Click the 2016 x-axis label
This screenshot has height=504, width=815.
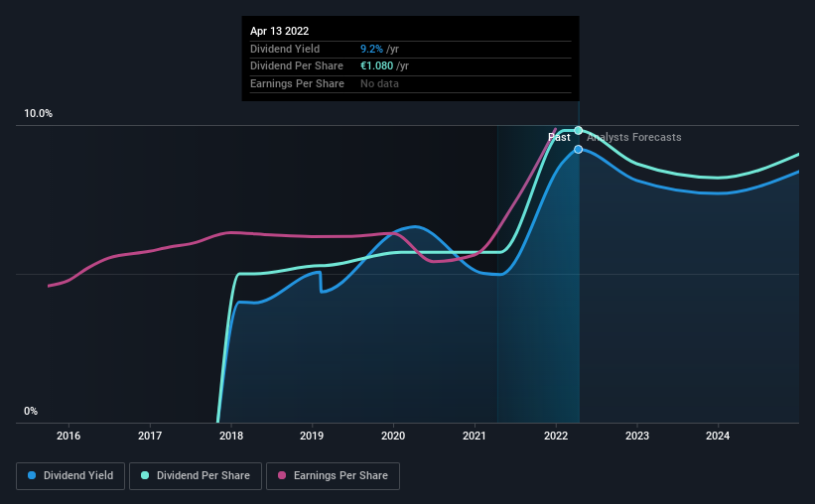tap(68, 436)
